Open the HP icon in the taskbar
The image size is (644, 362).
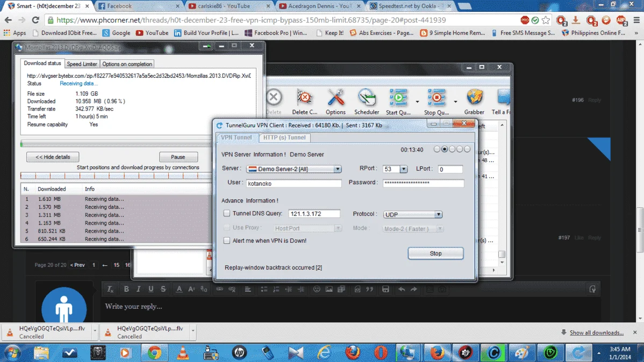(x=239, y=352)
